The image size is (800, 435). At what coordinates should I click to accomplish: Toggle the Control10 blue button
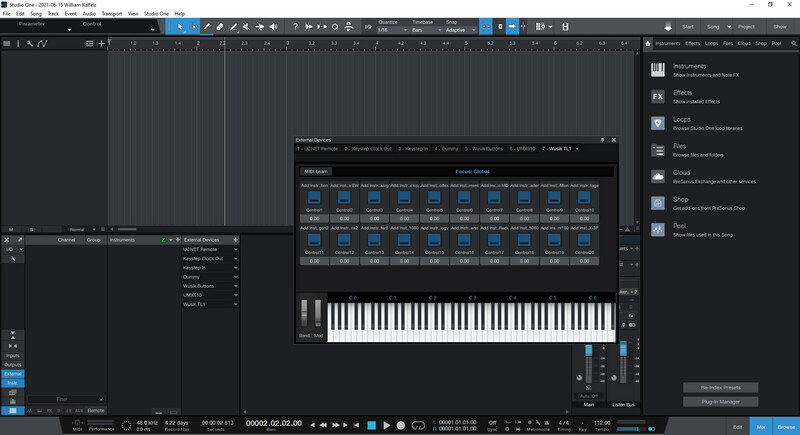(584, 197)
